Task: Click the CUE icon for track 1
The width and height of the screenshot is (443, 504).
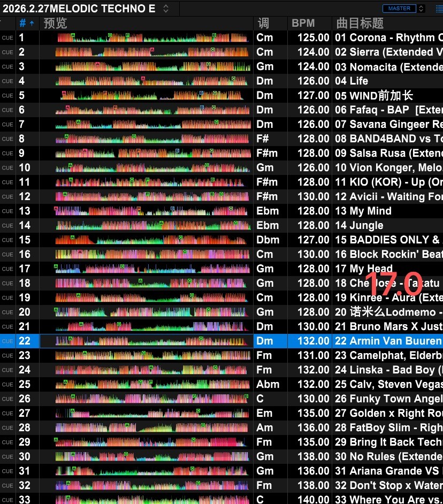Action: pyautogui.click(x=7, y=38)
